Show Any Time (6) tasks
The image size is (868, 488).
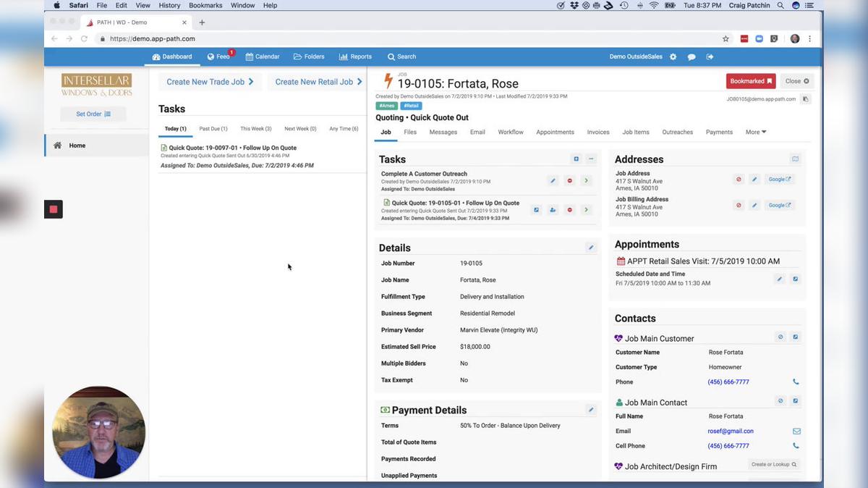click(344, 129)
